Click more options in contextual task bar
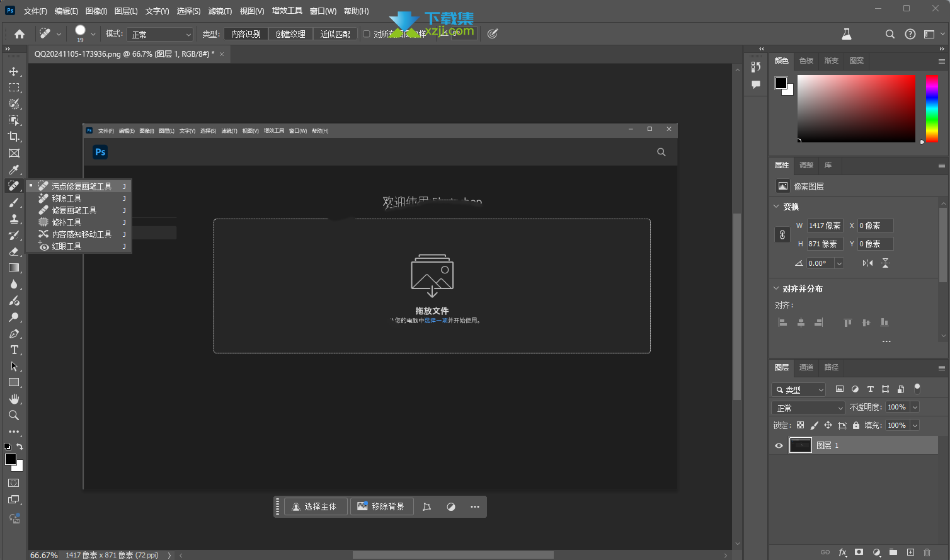 [475, 506]
